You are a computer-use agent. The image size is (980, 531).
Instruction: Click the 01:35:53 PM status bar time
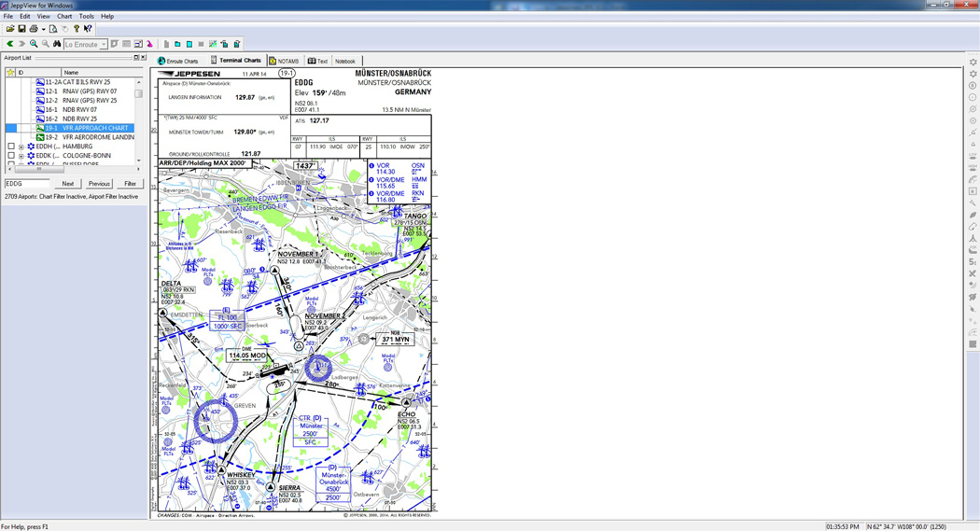(x=843, y=526)
